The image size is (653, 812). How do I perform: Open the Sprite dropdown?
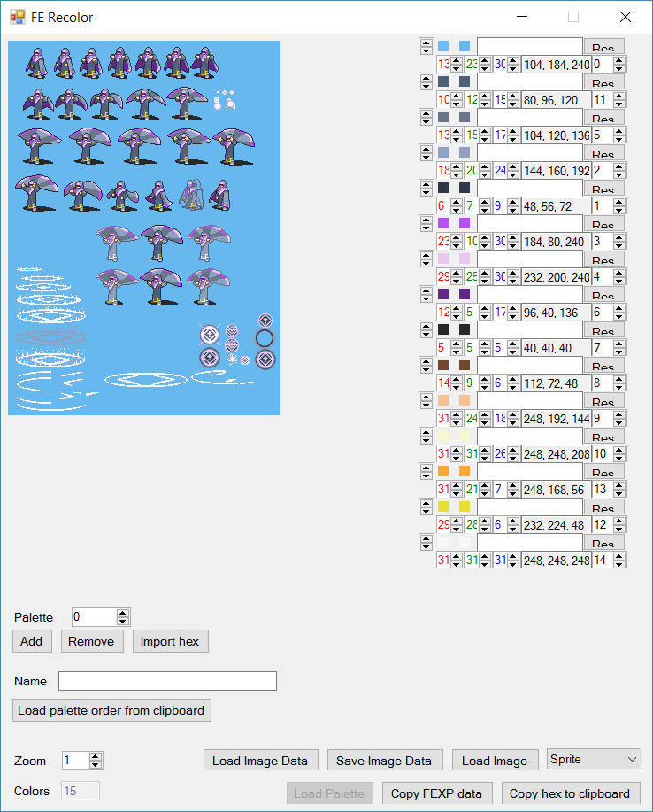594,759
